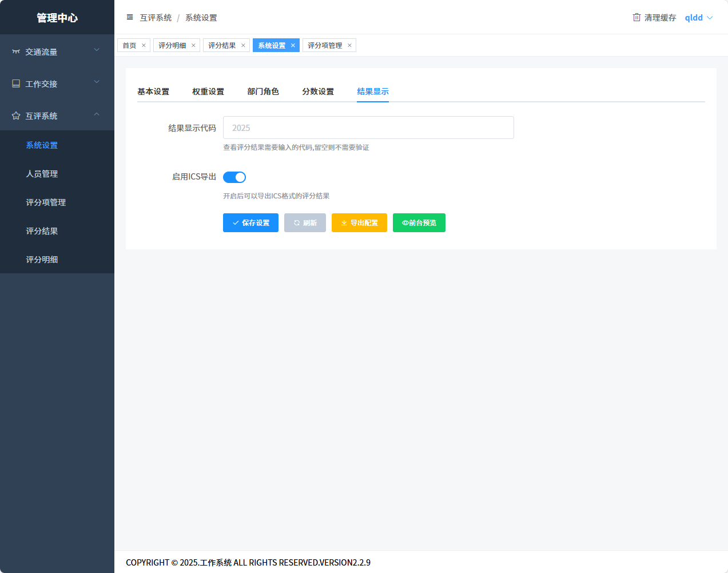728x573 pixels.
Task: Close the 评分结果 tab
Action: tap(243, 46)
